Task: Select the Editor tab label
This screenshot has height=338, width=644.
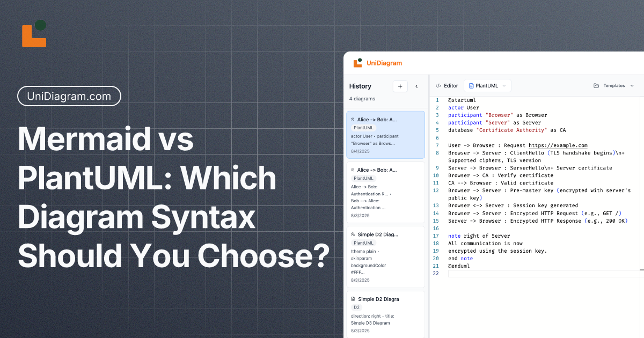Action: pyautogui.click(x=451, y=86)
